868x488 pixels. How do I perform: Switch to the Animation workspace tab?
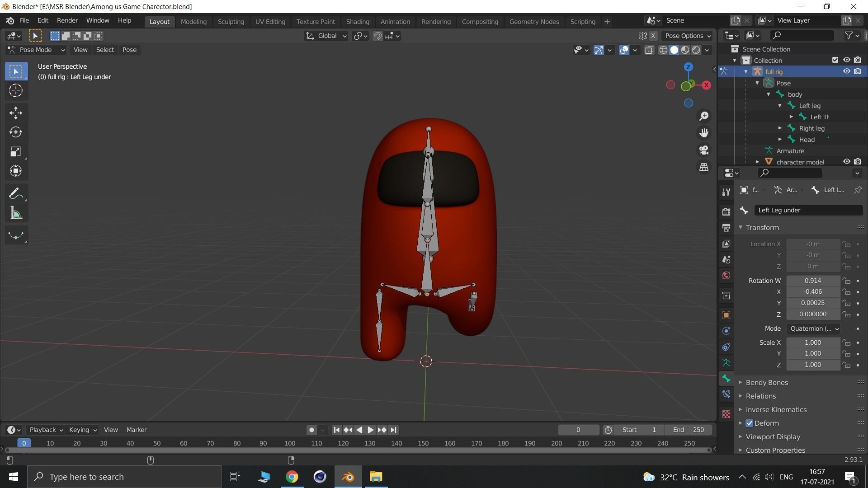point(395,21)
